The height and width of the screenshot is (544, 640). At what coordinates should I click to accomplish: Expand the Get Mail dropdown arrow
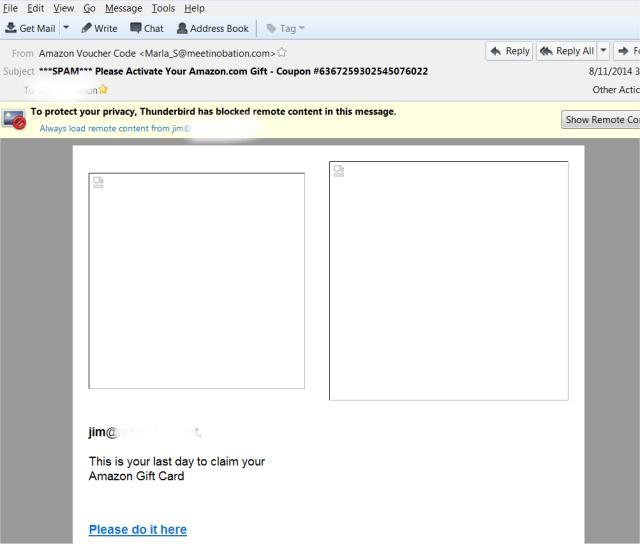[66, 28]
